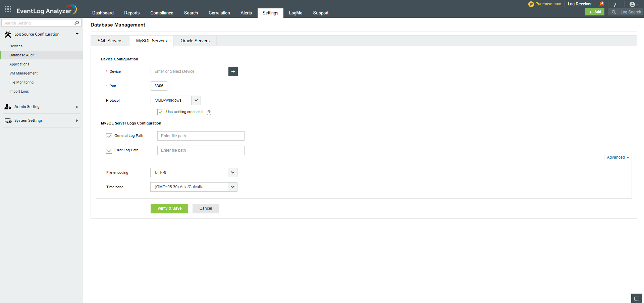The width and height of the screenshot is (644, 303).
Task: Toggle the Use existing credential checkbox
Action: 160,112
